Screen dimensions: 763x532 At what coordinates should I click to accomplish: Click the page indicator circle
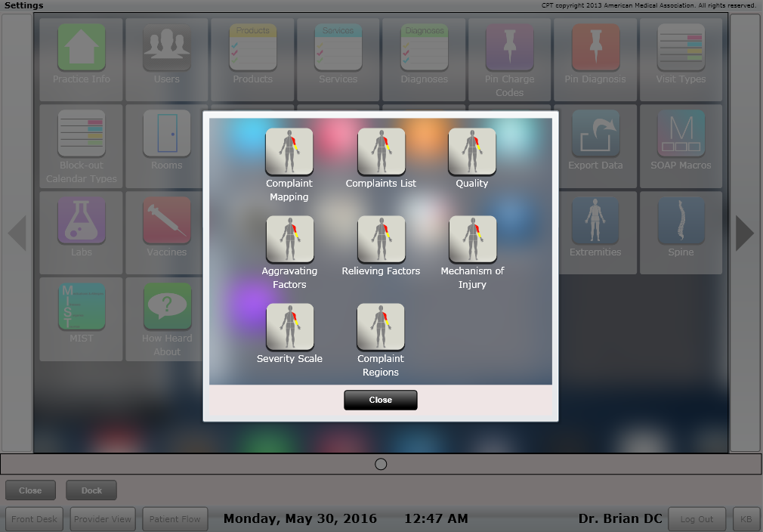point(381,464)
